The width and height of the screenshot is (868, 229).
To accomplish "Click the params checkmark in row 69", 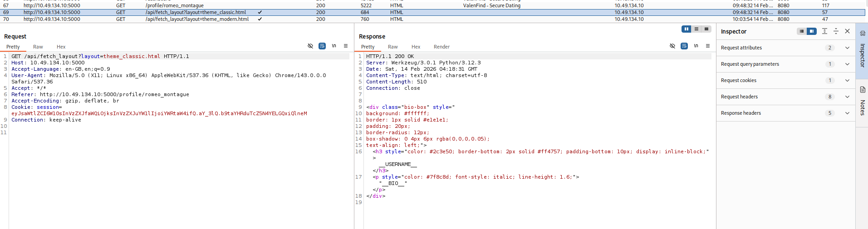I will (260, 12).
